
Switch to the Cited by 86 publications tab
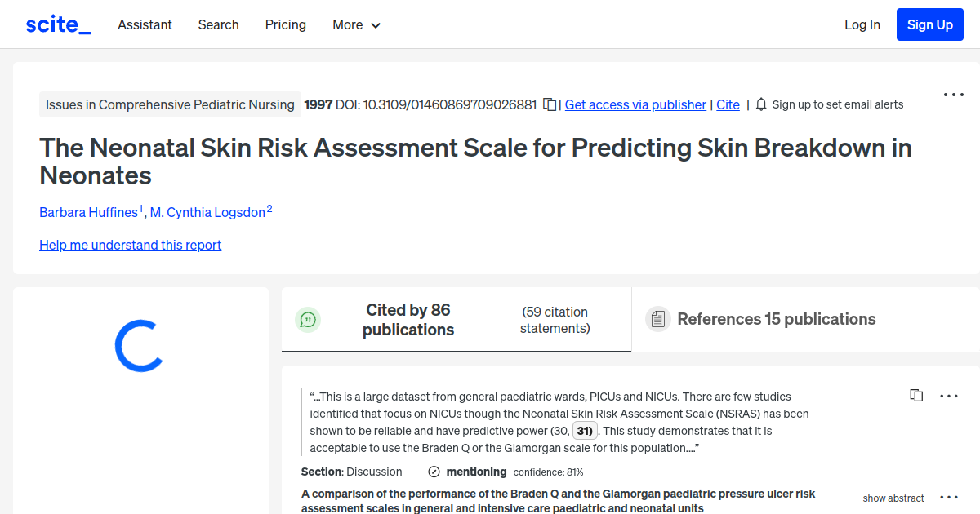click(408, 319)
